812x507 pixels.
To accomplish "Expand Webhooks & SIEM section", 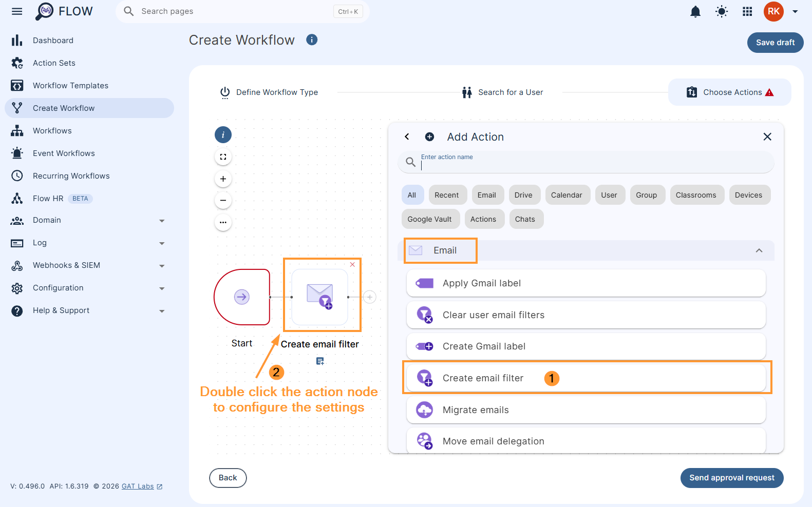I will click(x=89, y=265).
